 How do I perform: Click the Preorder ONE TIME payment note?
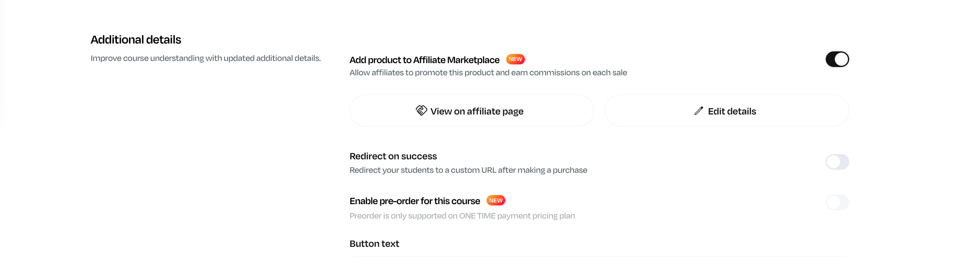[x=462, y=216]
